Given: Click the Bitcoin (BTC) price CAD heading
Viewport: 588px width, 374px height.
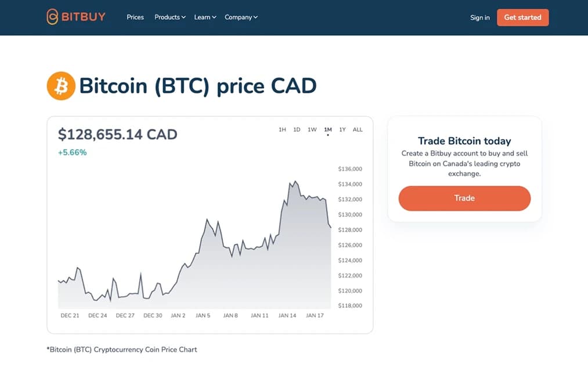Looking at the screenshot, I should pos(199,85).
